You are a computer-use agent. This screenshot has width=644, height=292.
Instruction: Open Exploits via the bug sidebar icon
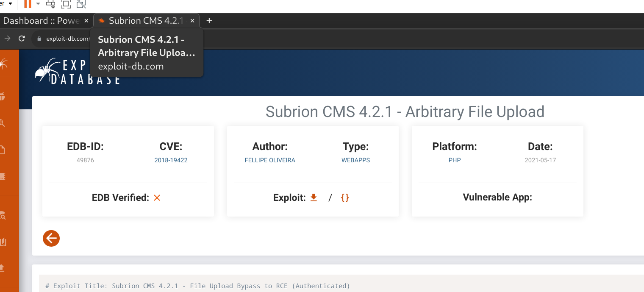[3, 96]
